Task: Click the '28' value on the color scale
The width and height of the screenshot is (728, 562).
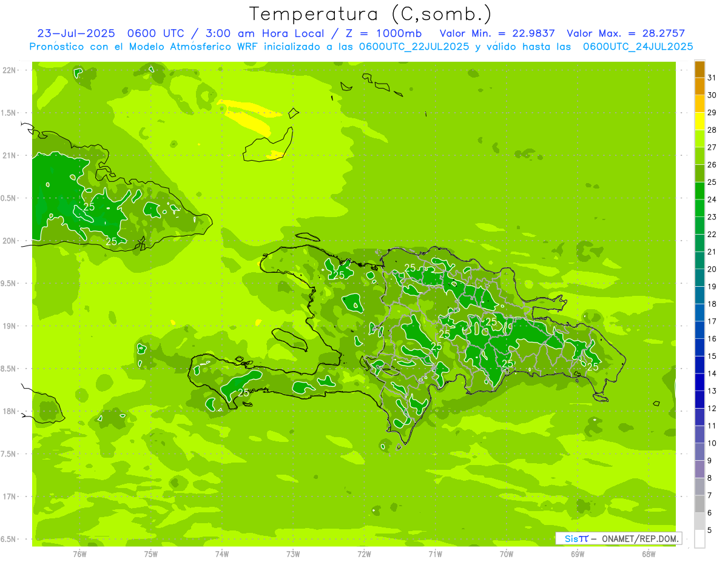Action: pos(712,130)
